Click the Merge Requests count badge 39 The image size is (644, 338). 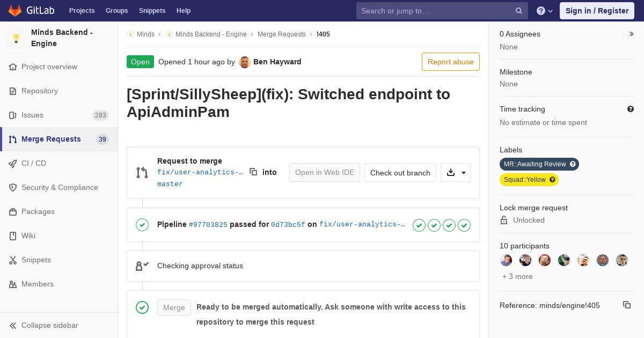pos(103,139)
